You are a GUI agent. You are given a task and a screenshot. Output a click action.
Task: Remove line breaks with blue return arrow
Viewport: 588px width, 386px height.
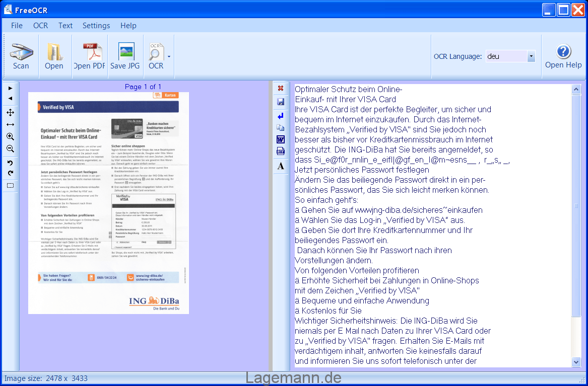pyautogui.click(x=281, y=116)
